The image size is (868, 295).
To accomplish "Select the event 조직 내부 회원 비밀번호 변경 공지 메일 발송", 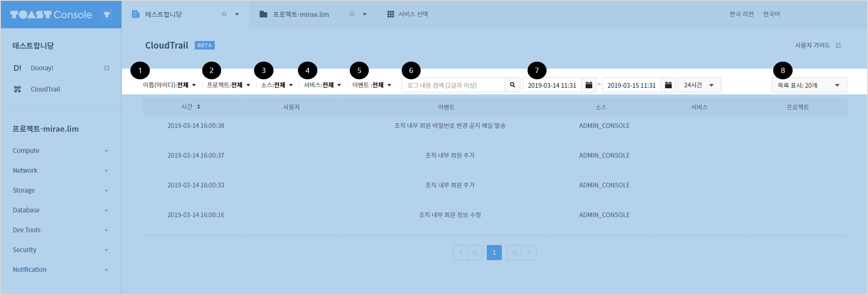I will click(450, 126).
